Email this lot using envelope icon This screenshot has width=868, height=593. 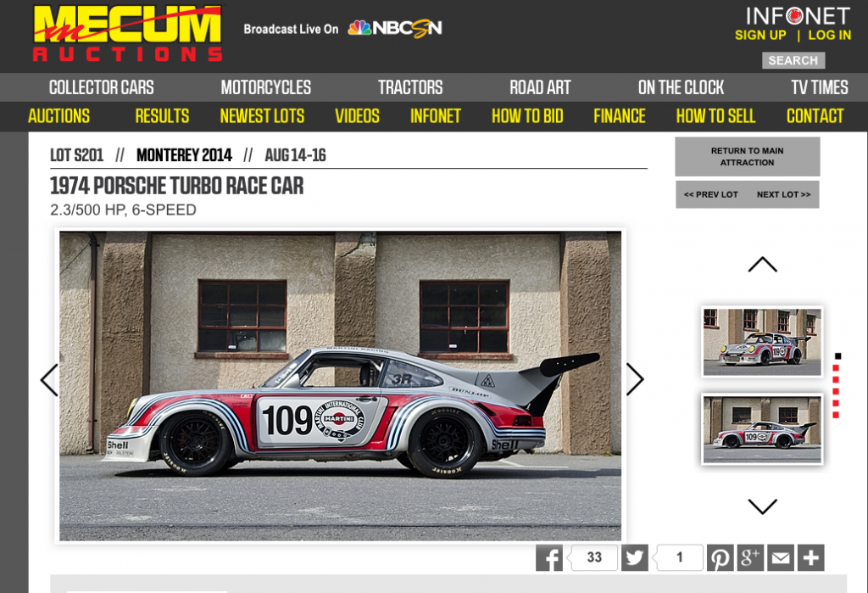(x=781, y=557)
